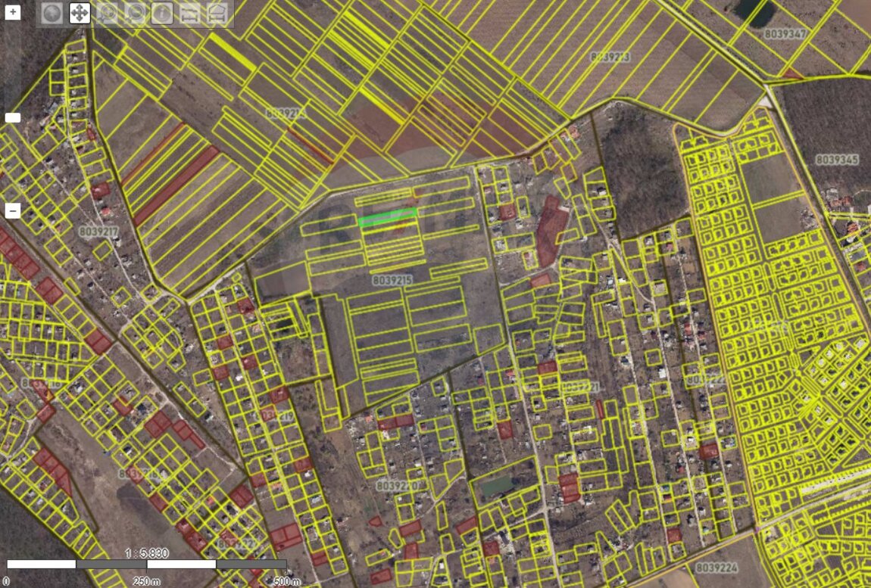Click the 8039345 block label

pos(837,160)
